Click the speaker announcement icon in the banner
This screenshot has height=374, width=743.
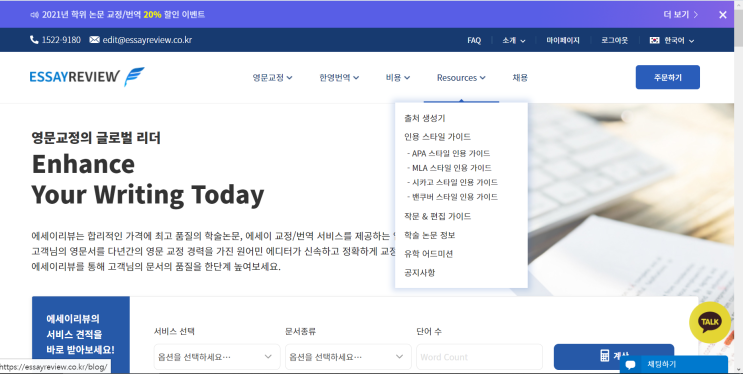coord(35,15)
